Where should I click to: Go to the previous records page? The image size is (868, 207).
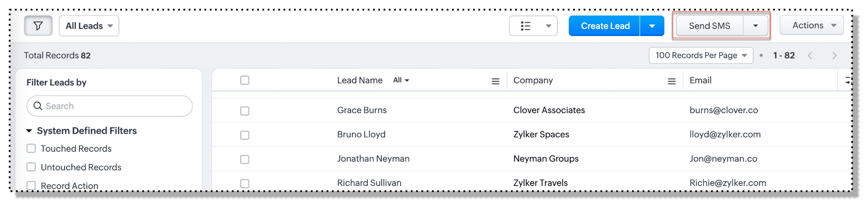[x=810, y=56]
